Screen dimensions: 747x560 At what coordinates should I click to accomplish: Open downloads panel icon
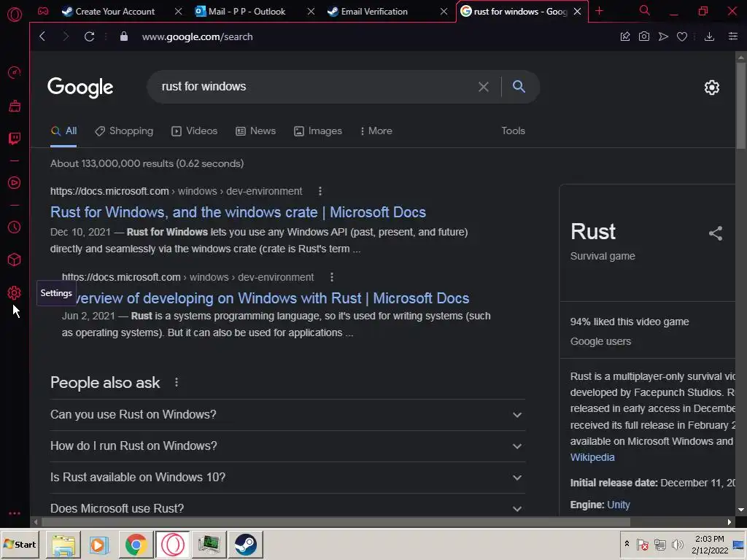[709, 36]
